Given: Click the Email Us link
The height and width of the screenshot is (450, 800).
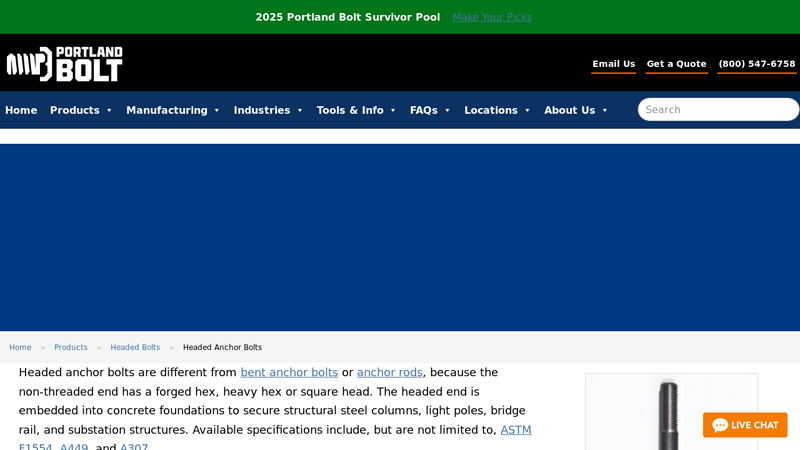Looking at the screenshot, I should click(613, 64).
